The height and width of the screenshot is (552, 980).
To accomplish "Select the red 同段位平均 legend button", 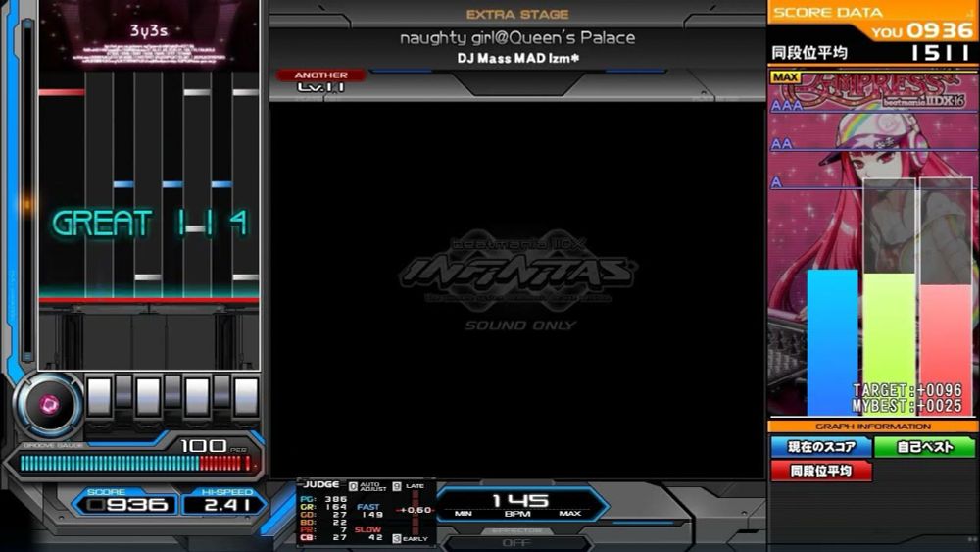I will (821, 470).
